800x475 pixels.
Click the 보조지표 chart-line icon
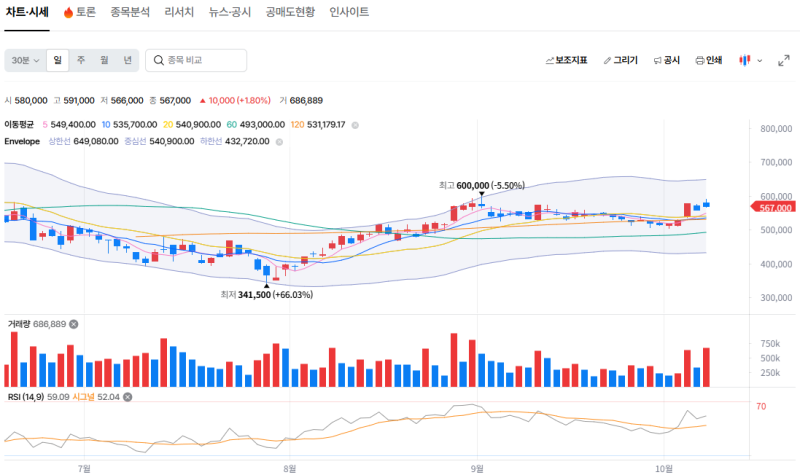[x=549, y=61]
